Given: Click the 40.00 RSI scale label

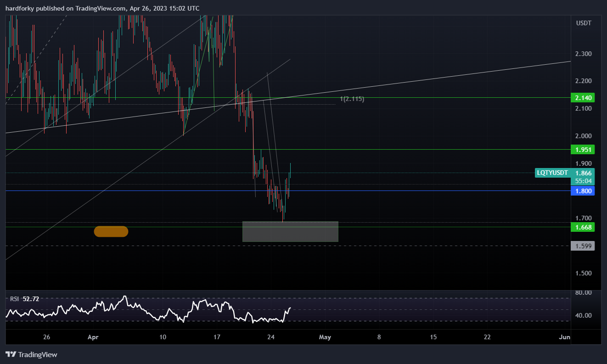Looking at the screenshot, I should [x=583, y=315].
